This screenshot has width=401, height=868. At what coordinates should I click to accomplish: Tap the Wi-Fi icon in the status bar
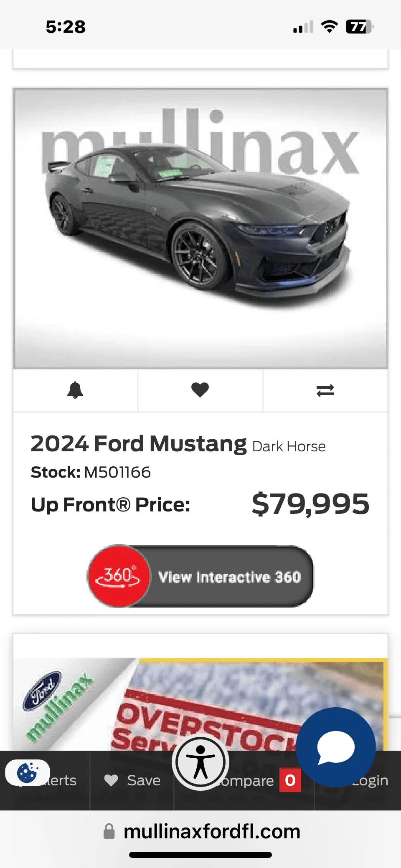(x=330, y=27)
